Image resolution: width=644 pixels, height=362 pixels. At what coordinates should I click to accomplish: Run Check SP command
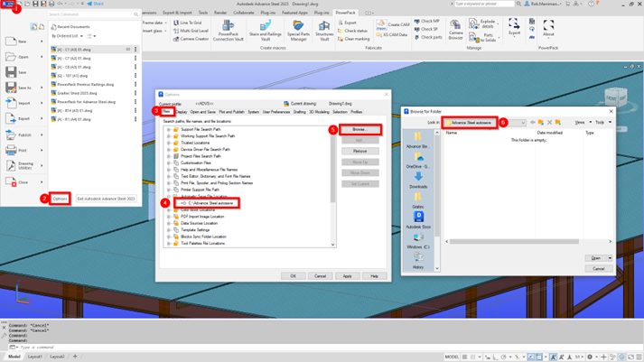[426, 29]
